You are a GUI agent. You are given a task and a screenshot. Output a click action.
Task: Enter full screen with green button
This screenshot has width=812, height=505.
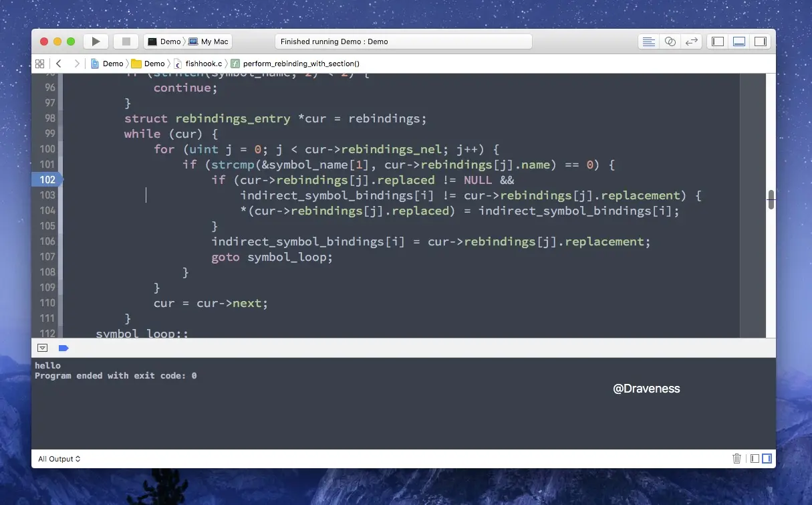coord(71,41)
